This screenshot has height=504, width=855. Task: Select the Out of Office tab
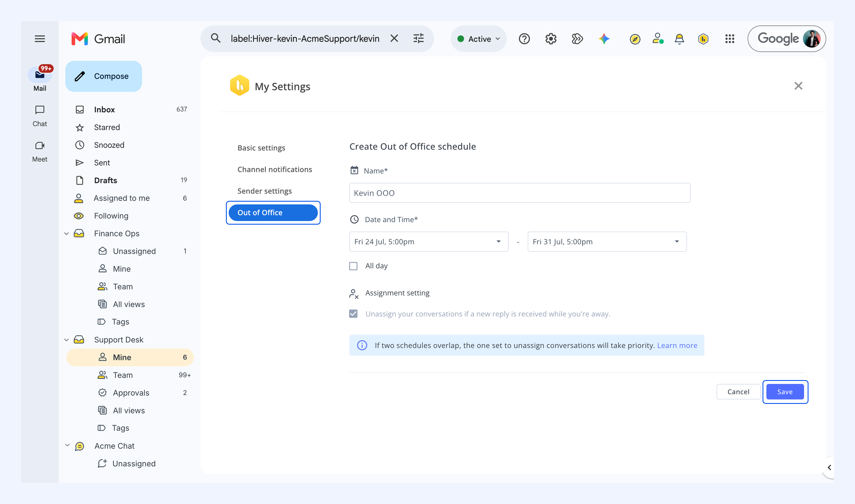(273, 213)
